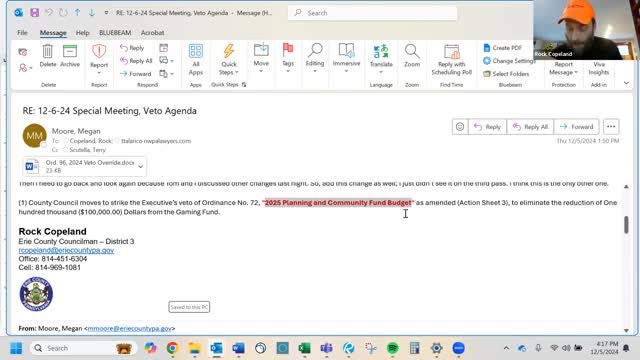
Task: Click the Outlook search box
Action: pos(372,13)
